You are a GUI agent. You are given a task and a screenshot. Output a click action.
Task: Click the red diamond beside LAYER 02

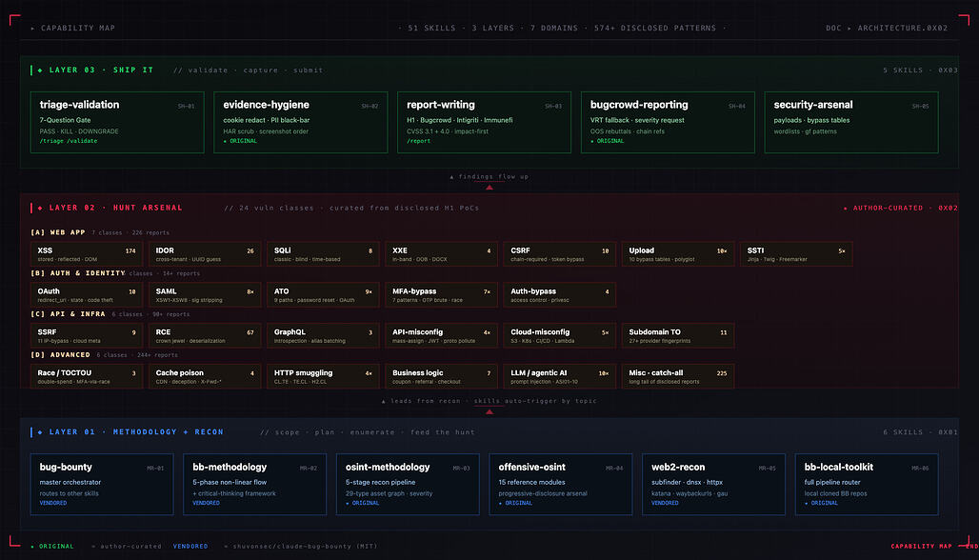coord(41,208)
